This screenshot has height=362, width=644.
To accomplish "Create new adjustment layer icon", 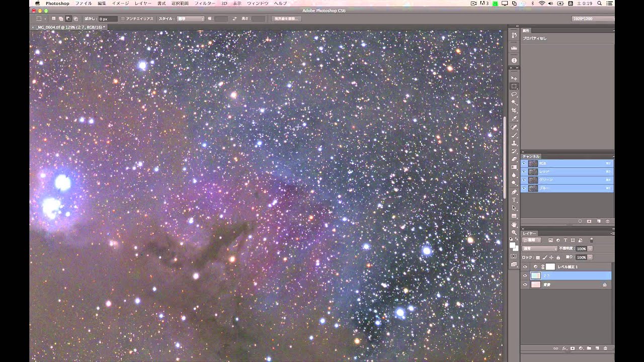I will click(581, 348).
